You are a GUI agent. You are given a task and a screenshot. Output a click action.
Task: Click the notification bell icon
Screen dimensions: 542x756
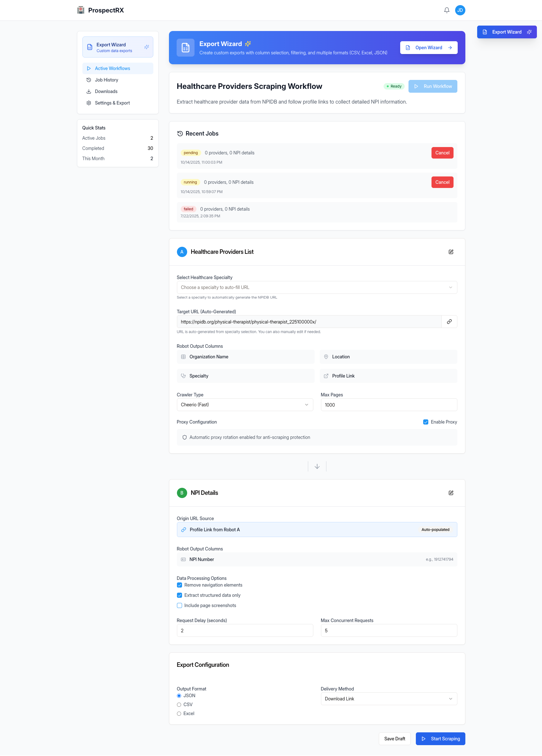pos(447,10)
